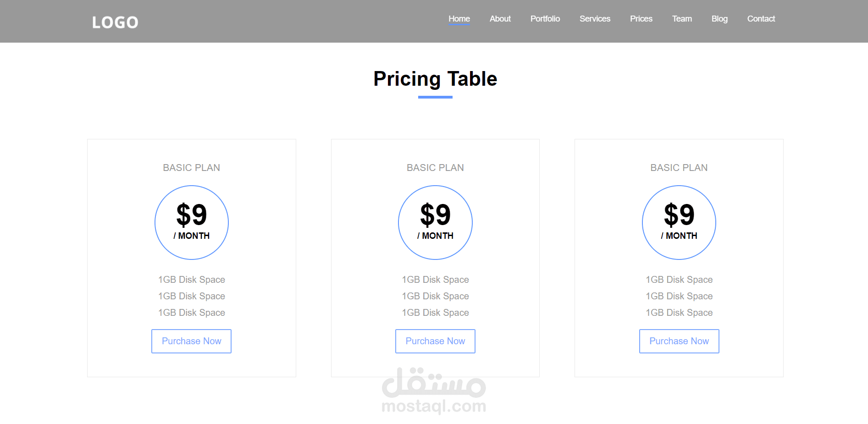Screen dimensions: 868x424
Task: Click the $9 price circle in right card
Action: pos(679,222)
